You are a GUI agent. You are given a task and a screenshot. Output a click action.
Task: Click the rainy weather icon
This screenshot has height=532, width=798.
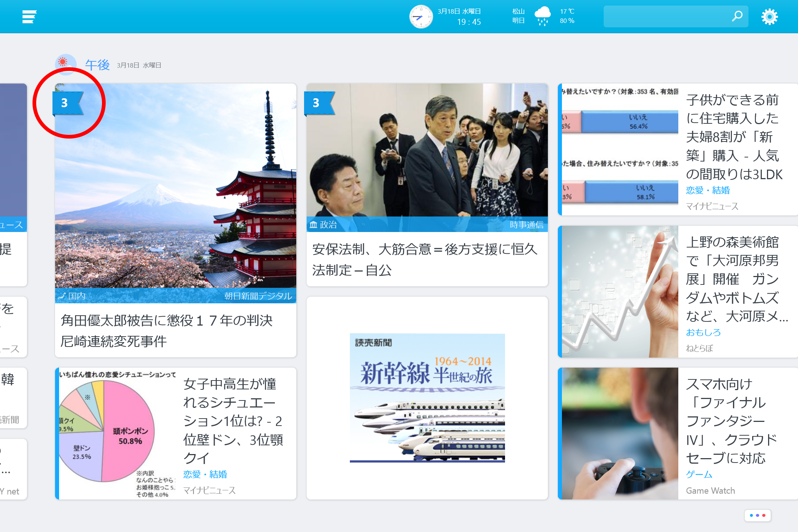(543, 16)
